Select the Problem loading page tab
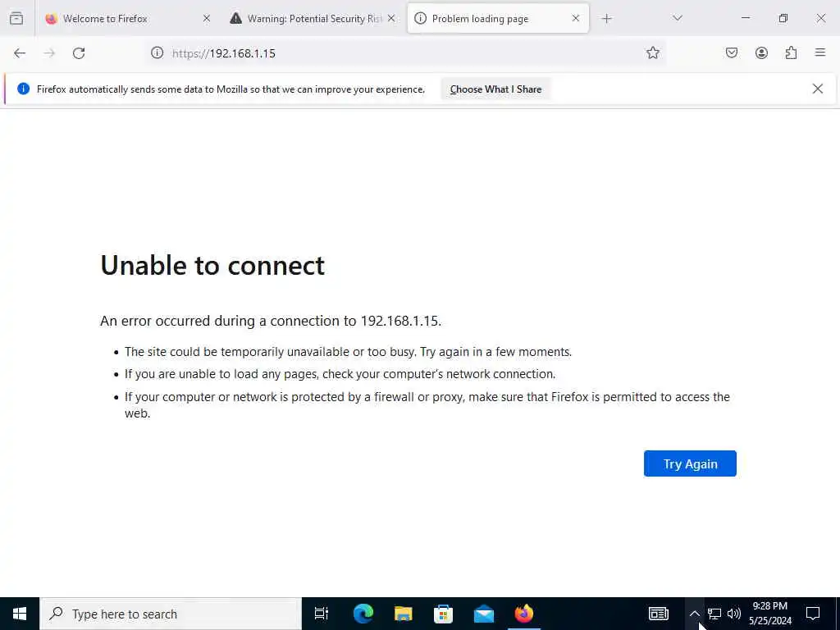Screen dimensions: 840x630 click(x=498, y=19)
